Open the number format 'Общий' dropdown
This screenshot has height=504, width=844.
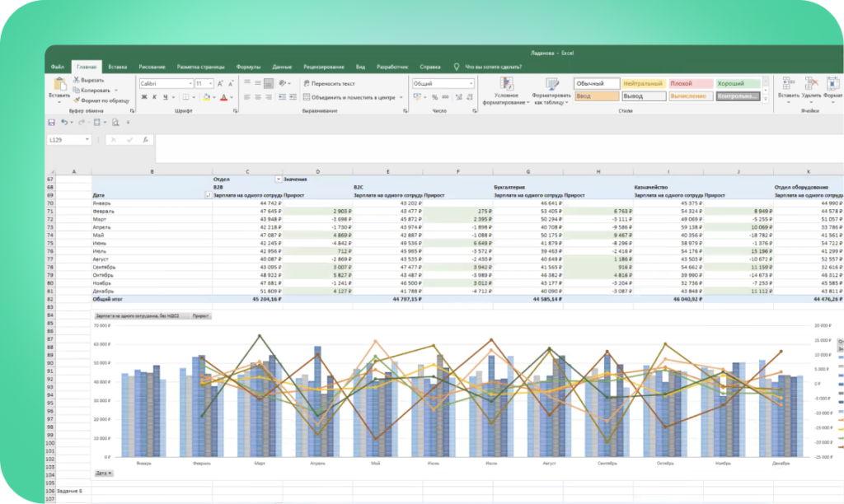pyautogui.click(x=471, y=83)
